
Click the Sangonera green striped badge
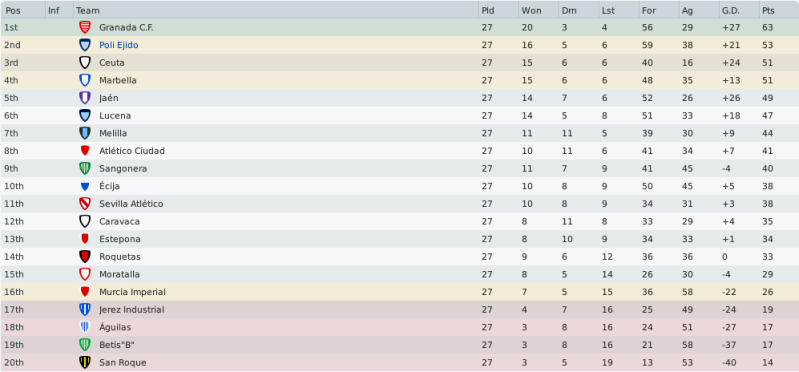point(85,169)
